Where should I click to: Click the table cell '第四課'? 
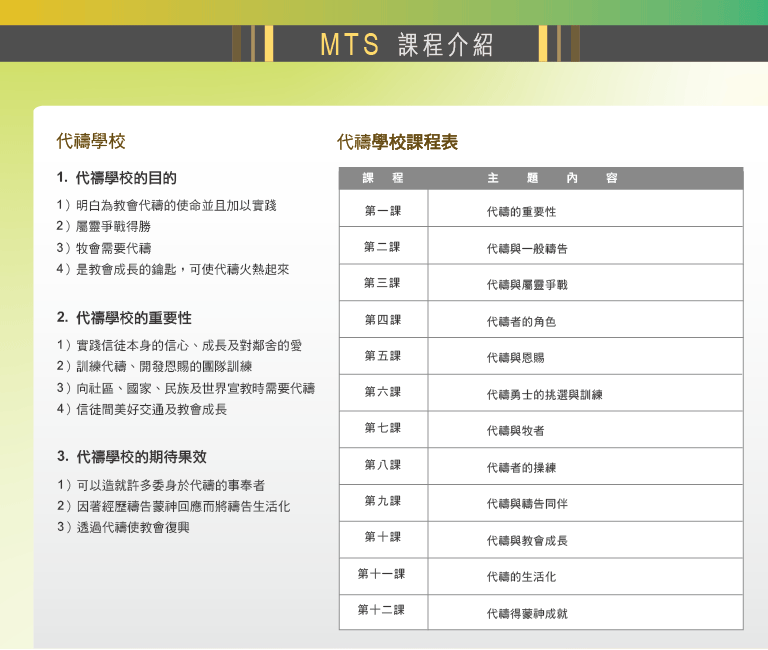(383, 320)
